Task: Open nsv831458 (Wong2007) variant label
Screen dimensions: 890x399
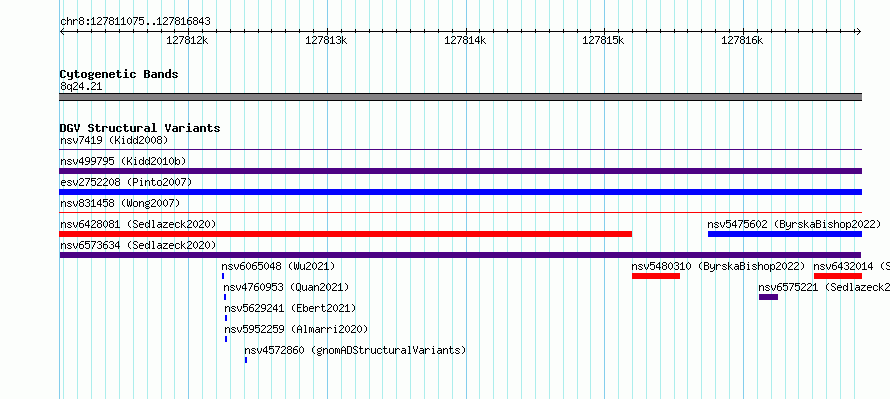Action: (120, 203)
